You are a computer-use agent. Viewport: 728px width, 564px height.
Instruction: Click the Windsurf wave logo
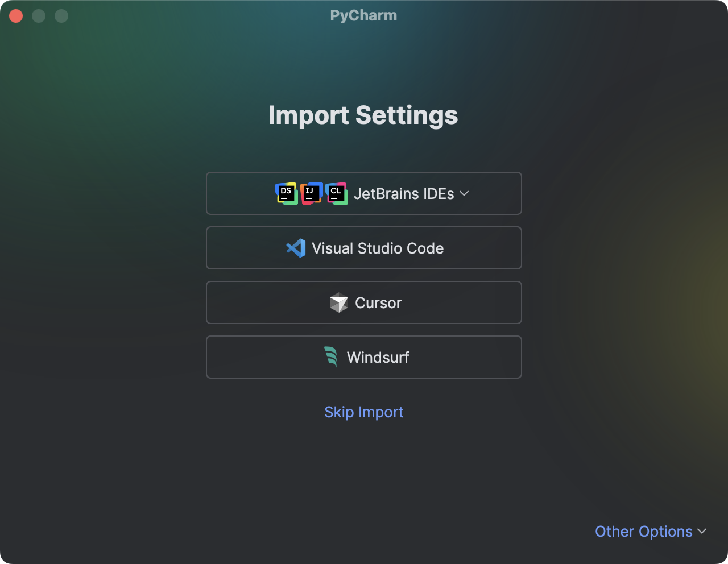click(x=332, y=357)
